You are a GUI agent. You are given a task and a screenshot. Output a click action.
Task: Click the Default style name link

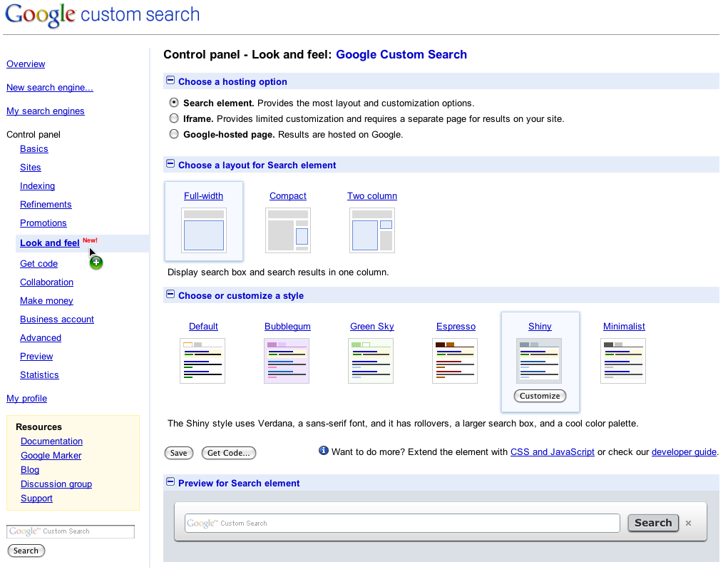tap(203, 327)
